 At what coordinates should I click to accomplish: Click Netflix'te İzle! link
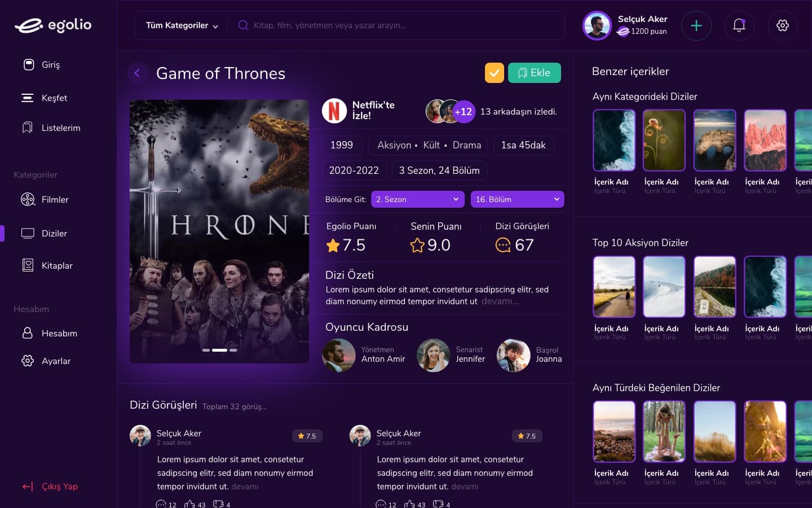[x=373, y=111]
